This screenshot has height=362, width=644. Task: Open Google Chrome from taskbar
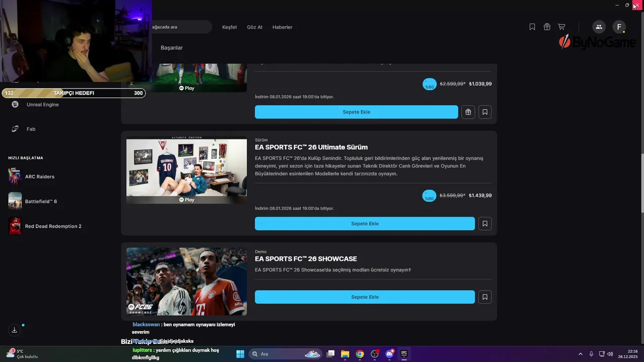[x=360, y=354]
